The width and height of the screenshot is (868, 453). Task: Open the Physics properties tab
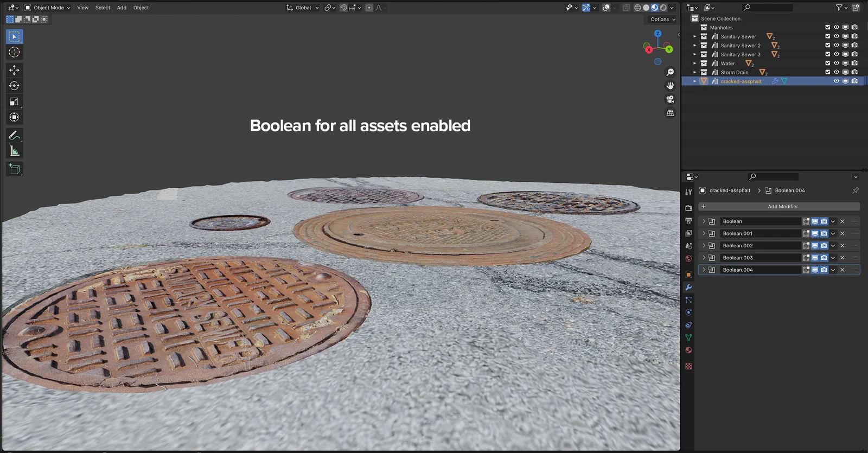tap(688, 312)
